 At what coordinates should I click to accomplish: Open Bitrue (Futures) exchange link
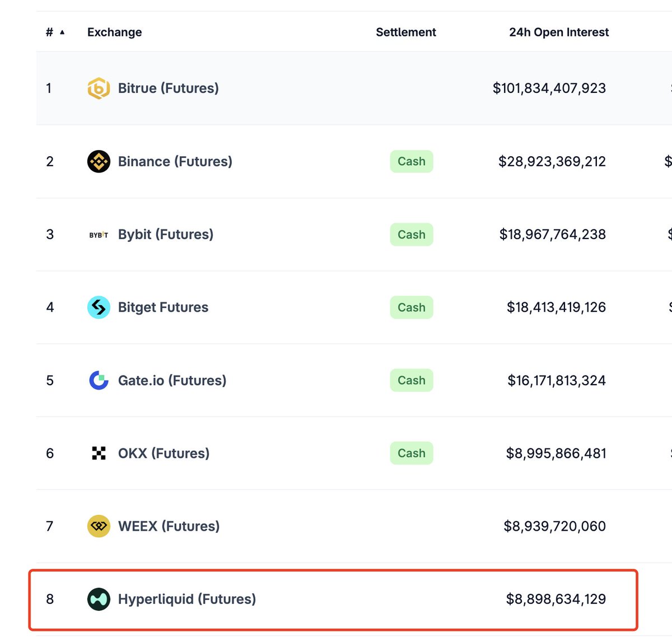[168, 88]
